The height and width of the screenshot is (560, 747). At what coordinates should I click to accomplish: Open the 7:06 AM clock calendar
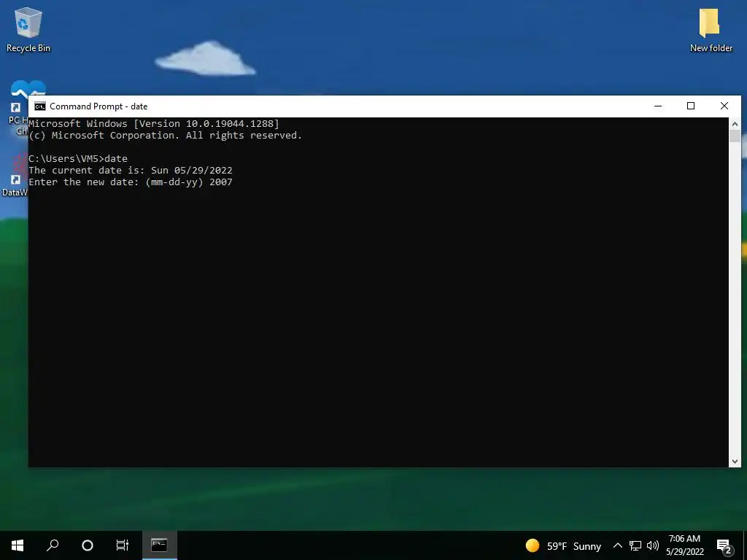pyautogui.click(x=684, y=545)
